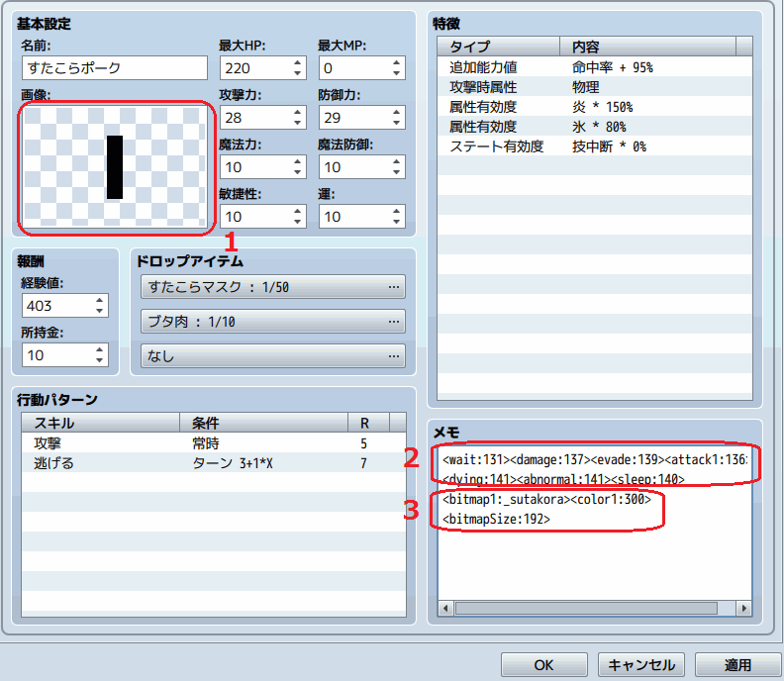Click the memo line starting <wait:131>
The image size is (784, 681).
pos(595,459)
